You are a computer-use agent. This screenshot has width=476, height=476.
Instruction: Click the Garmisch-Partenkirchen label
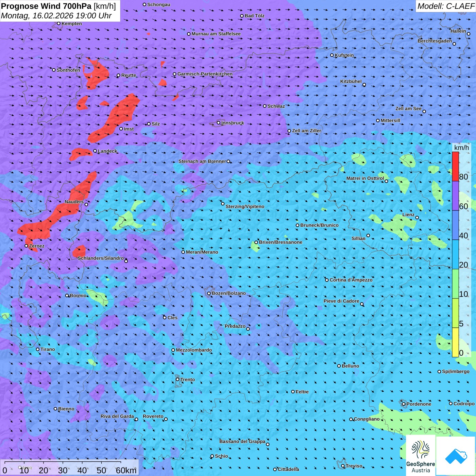click(x=205, y=74)
